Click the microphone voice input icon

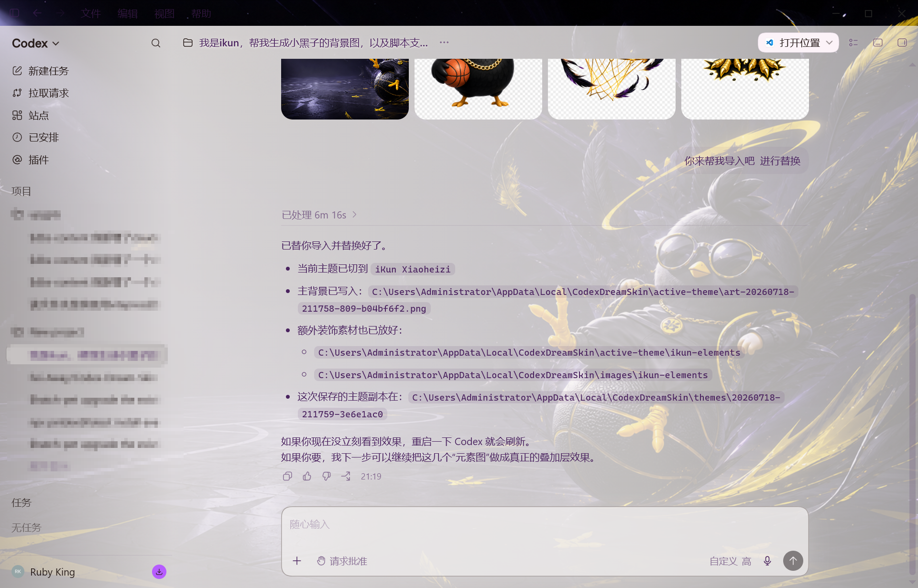(x=767, y=561)
